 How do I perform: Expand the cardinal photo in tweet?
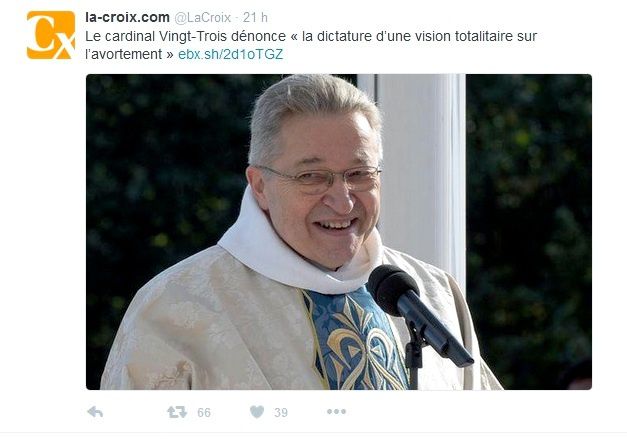(339, 231)
